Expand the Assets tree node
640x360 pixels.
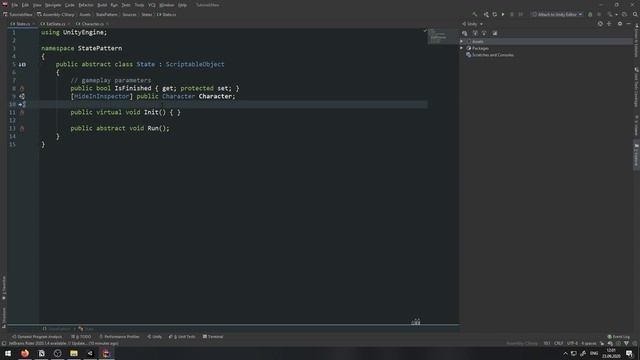(x=462, y=41)
